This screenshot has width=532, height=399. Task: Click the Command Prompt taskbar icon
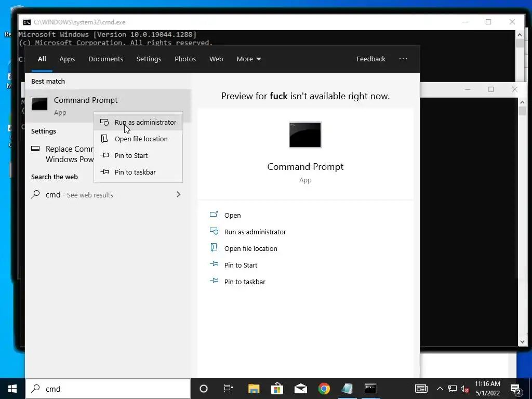(x=370, y=389)
